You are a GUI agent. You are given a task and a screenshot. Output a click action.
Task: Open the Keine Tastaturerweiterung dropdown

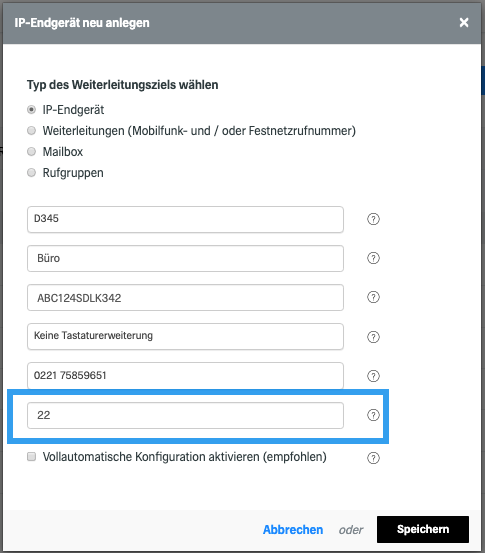pyautogui.click(x=185, y=336)
